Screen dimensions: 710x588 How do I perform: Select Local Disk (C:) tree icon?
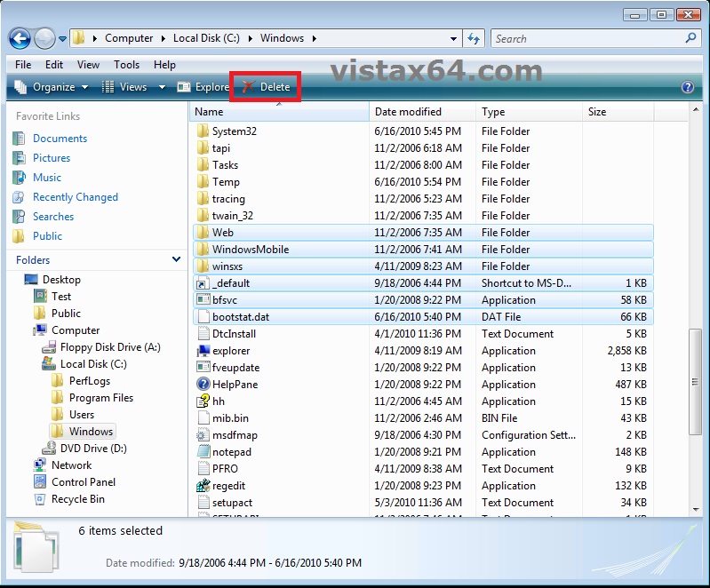tap(49, 364)
